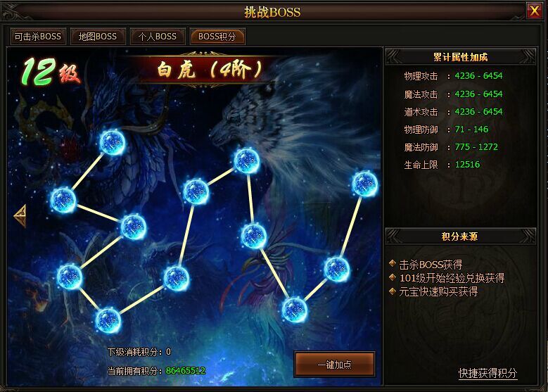Click the 一键加点 button
548x392 pixels.
(334, 365)
